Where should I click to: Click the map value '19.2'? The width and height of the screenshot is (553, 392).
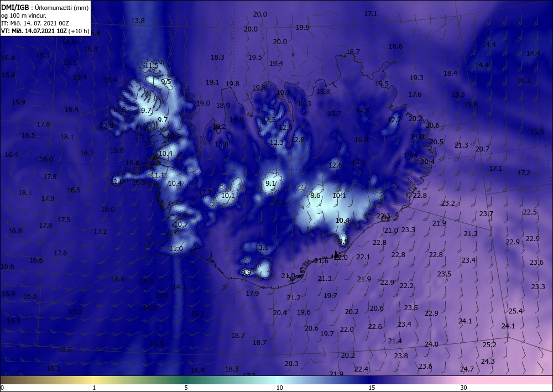[x=219, y=127]
